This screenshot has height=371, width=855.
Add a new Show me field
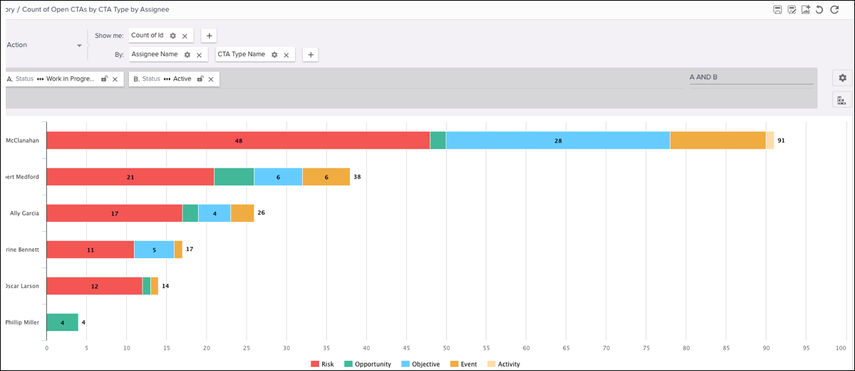[x=209, y=36]
